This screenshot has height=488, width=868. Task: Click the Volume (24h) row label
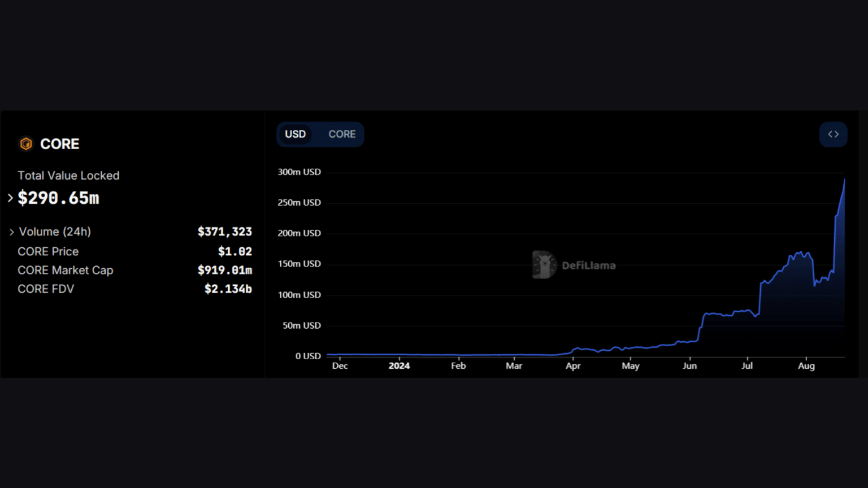pyautogui.click(x=55, y=232)
